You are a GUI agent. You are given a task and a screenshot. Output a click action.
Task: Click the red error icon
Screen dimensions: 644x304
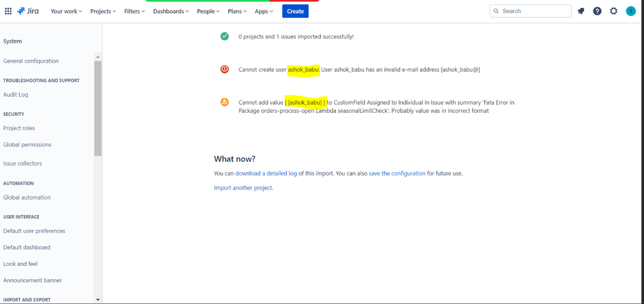(x=224, y=69)
